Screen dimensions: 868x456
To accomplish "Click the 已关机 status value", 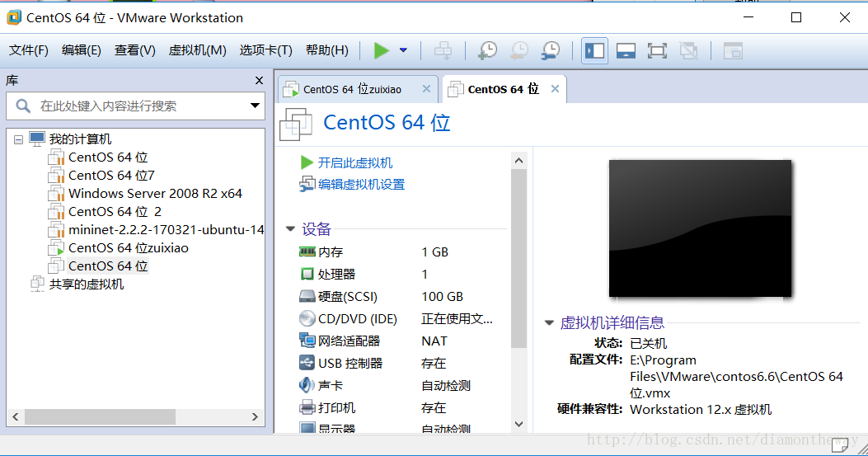I will pyautogui.click(x=648, y=344).
